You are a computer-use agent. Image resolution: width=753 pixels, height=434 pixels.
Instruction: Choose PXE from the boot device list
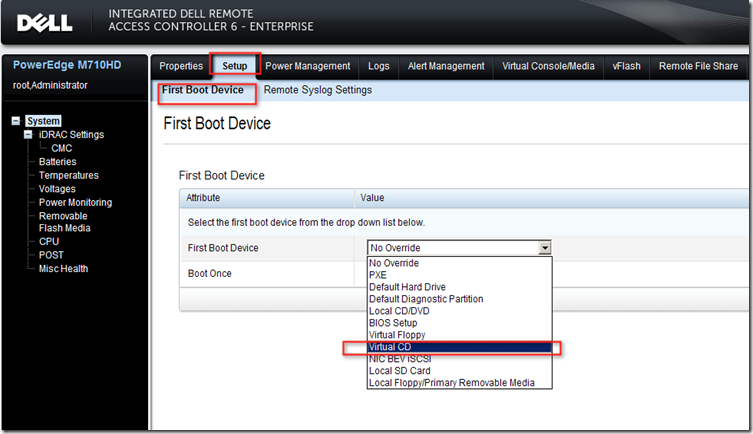[x=460, y=275]
